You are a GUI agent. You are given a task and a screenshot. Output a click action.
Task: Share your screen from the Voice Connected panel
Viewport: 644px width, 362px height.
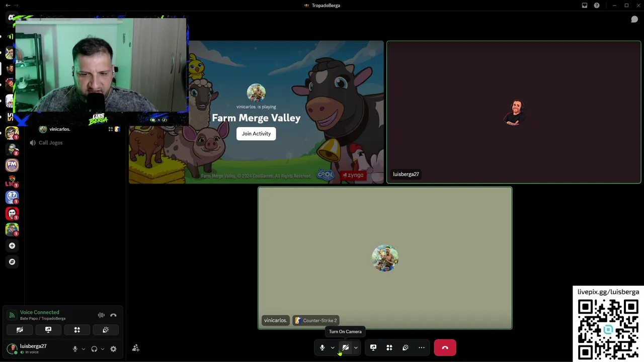pyautogui.click(x=48, y=330)
